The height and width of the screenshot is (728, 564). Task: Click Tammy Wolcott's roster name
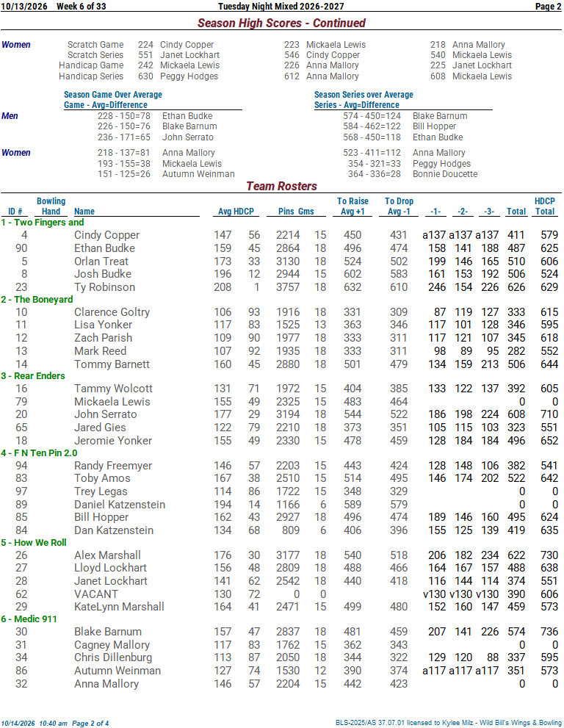[113, 389]
